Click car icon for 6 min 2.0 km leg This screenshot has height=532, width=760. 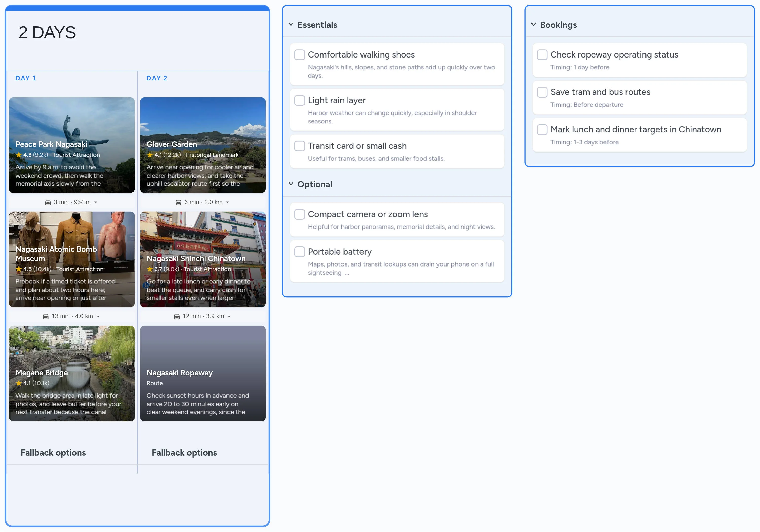pos(178,202)
